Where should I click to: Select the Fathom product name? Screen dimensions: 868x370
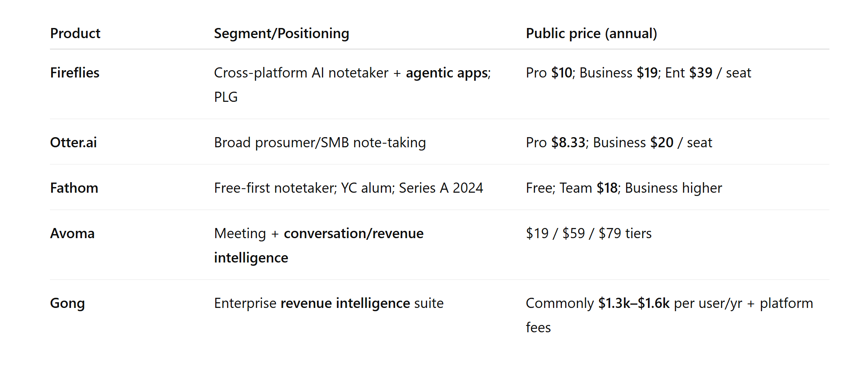click(74, 188)
